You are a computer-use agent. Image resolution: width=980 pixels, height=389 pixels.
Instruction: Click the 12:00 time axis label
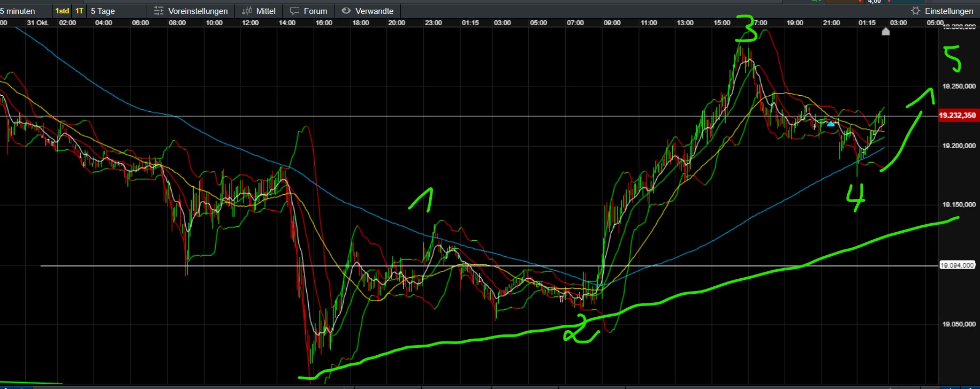pyautogui.click(x=250, y=22)
